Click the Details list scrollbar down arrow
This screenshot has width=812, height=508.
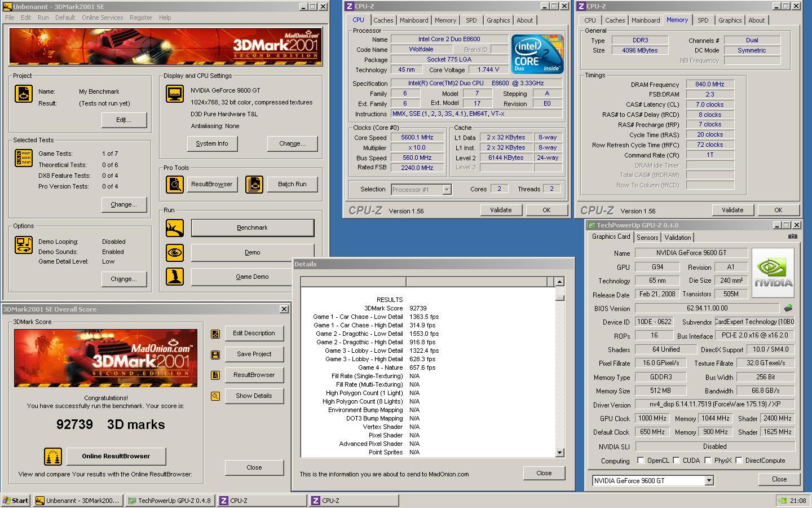(559, 452)
